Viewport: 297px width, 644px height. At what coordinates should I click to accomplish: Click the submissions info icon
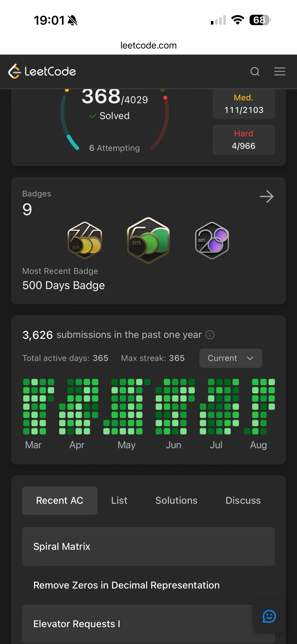210,334
